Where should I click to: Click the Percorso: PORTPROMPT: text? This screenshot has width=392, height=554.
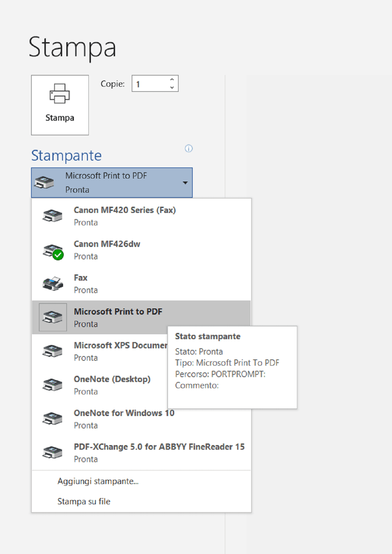[220, 374]
